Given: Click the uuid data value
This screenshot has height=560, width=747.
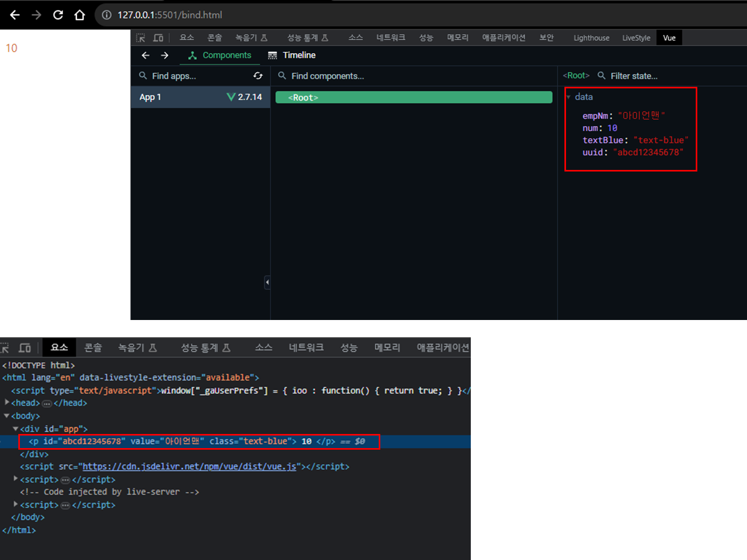Looking at the screenshot, I should pyautogui.click(x=648, y=152).
